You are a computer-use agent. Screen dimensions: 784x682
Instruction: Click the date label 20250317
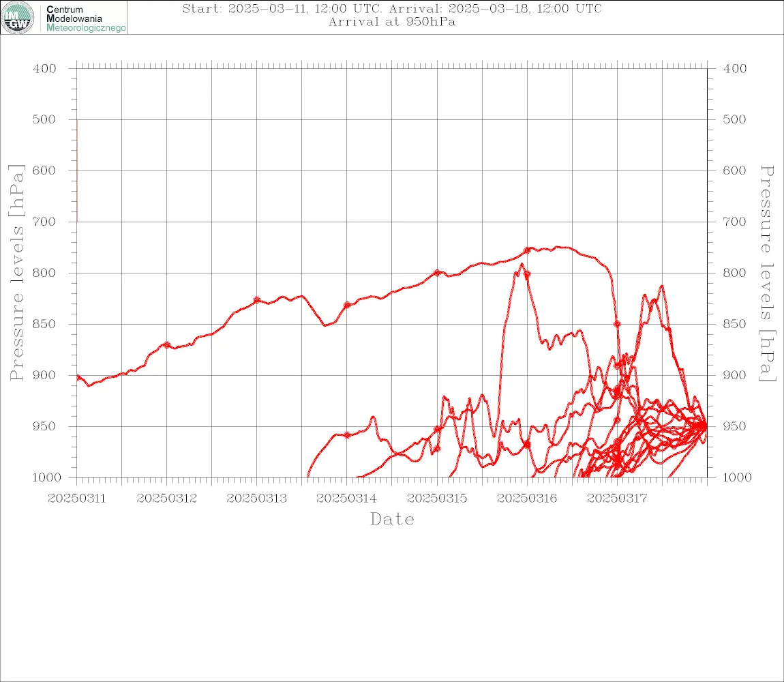617,499
